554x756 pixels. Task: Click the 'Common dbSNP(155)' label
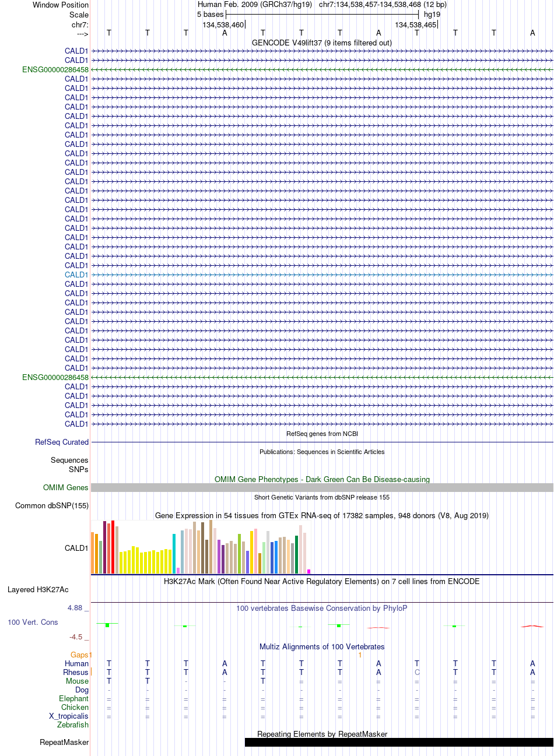tap(52, 505)
